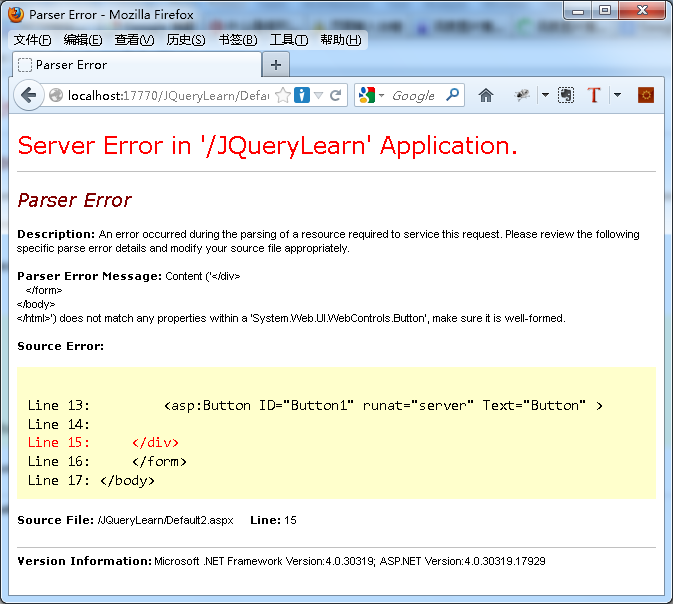Click the Evernote clipper toolbar icon
673x604 pixels.
click(x=566, y=96)
